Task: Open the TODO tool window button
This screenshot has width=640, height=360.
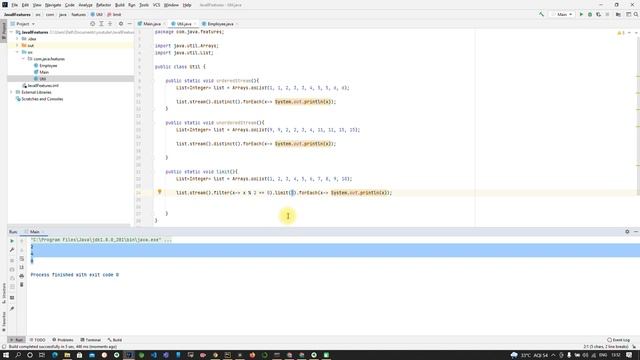Action: [38, 340]
